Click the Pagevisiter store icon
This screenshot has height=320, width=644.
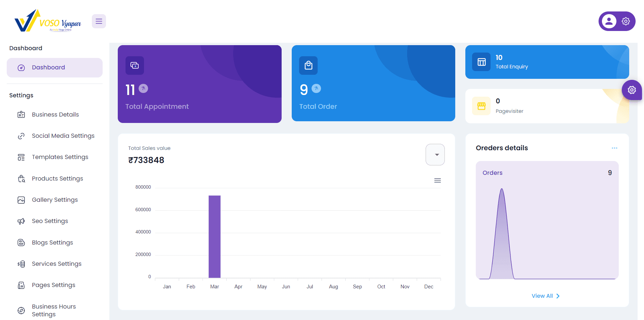click(481, 106)
